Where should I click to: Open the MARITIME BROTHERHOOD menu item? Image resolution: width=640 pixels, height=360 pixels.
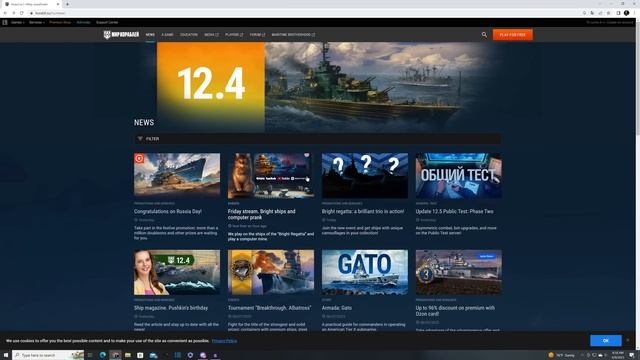[293, 35]
